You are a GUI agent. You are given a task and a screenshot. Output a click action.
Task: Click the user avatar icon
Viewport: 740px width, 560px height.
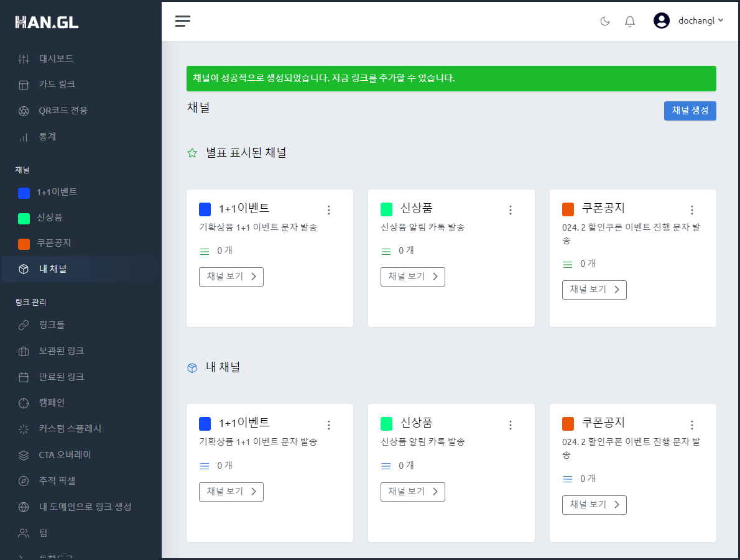tap(661, 21)
